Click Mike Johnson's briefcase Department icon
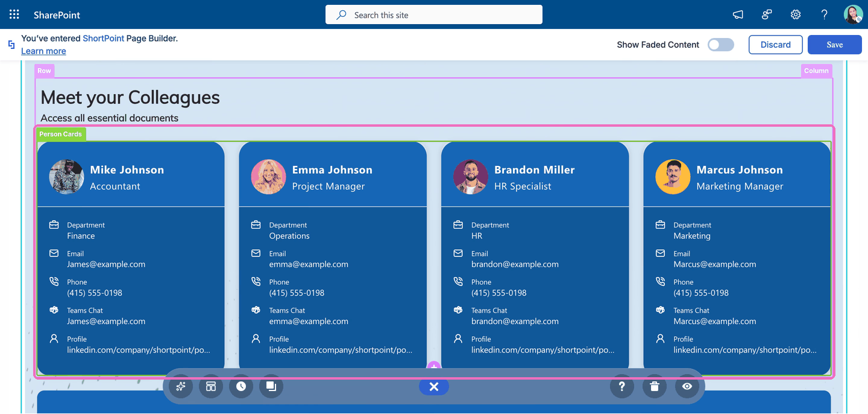The width and height of the screenshot is (868, 414). pos(54,225)
